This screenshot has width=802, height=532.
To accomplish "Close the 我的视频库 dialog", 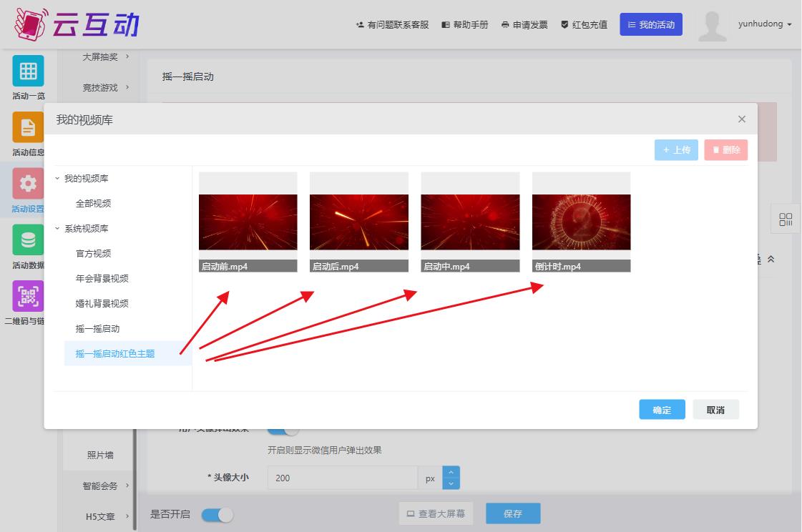I will [x=742, y=119].
